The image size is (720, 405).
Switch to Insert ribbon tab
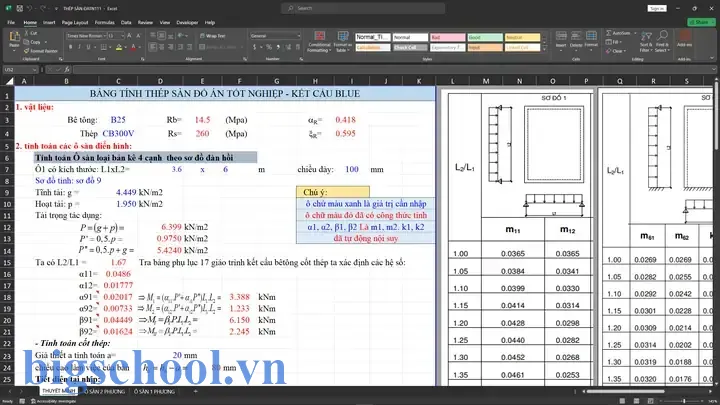coord(49,22)
